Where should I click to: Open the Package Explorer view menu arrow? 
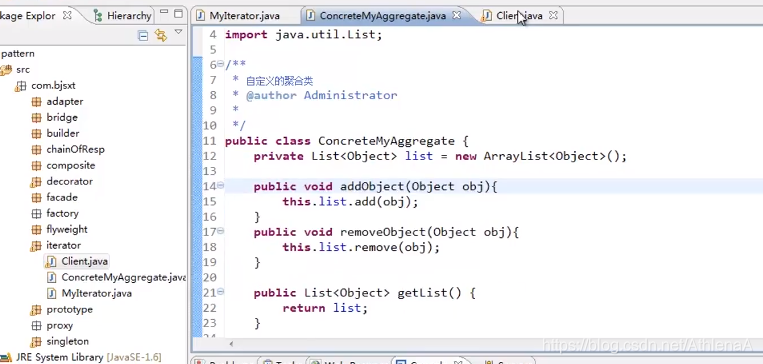178,32
